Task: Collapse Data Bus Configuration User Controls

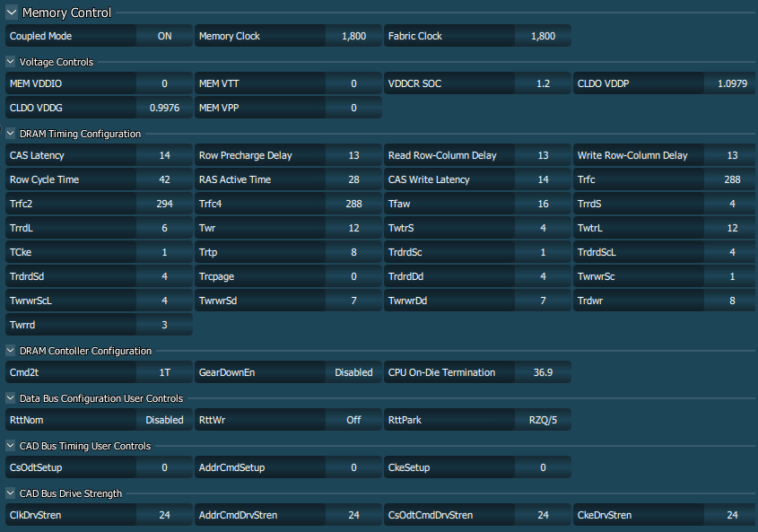Action: pyautogui.click(x=12, y=398)
